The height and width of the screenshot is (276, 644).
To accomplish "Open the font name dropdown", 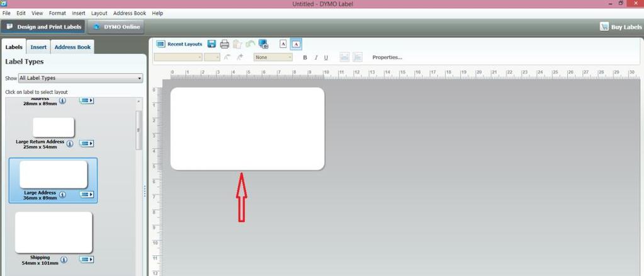I will pos(178,57).
